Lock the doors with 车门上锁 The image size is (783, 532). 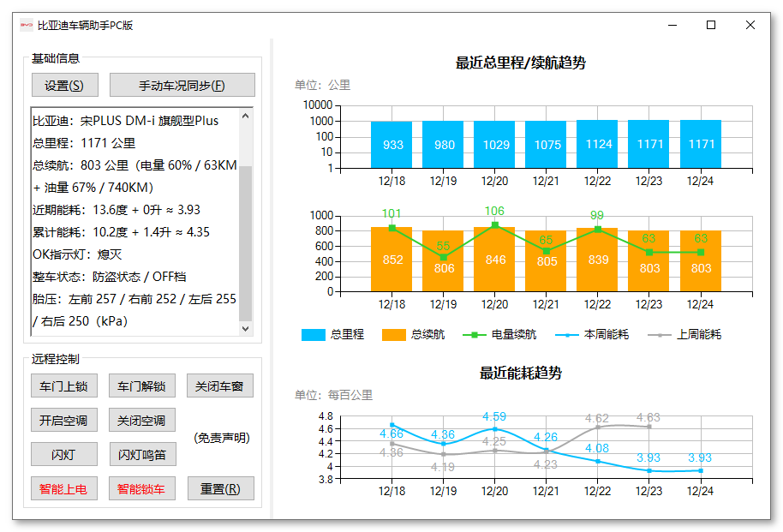tap(63, 386)
